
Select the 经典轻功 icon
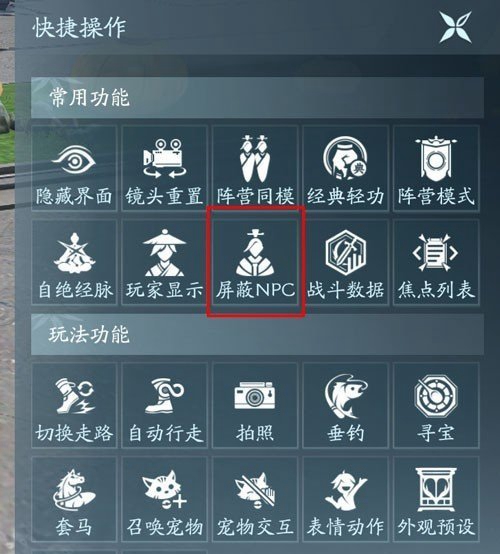346,168
